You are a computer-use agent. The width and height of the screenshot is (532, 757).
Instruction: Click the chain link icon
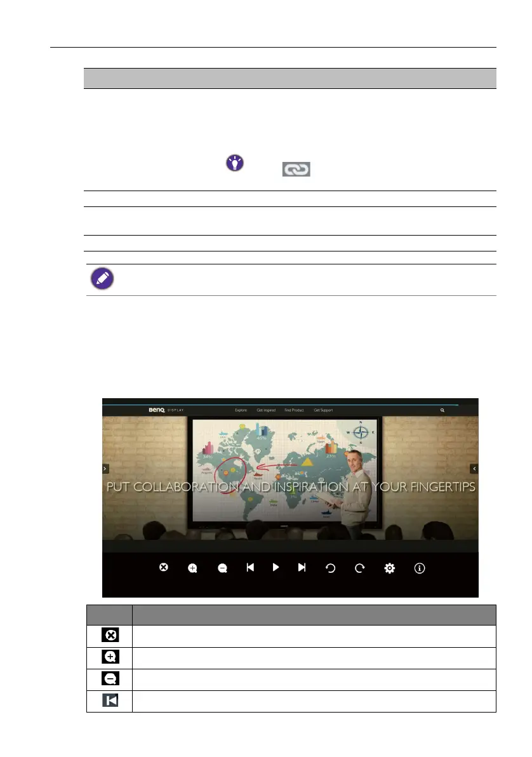pyautogui.click(x=296, y=169)
